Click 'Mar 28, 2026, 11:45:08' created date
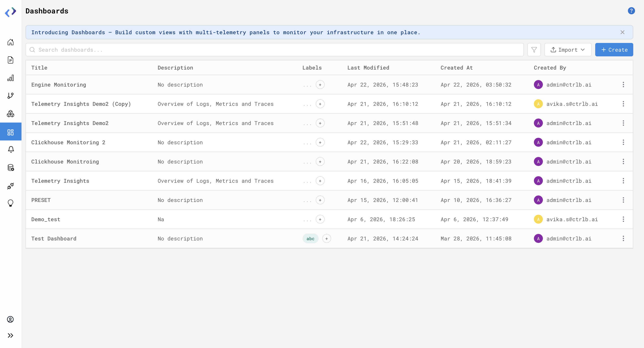This screenshot has height=348, width=644. 476,239
